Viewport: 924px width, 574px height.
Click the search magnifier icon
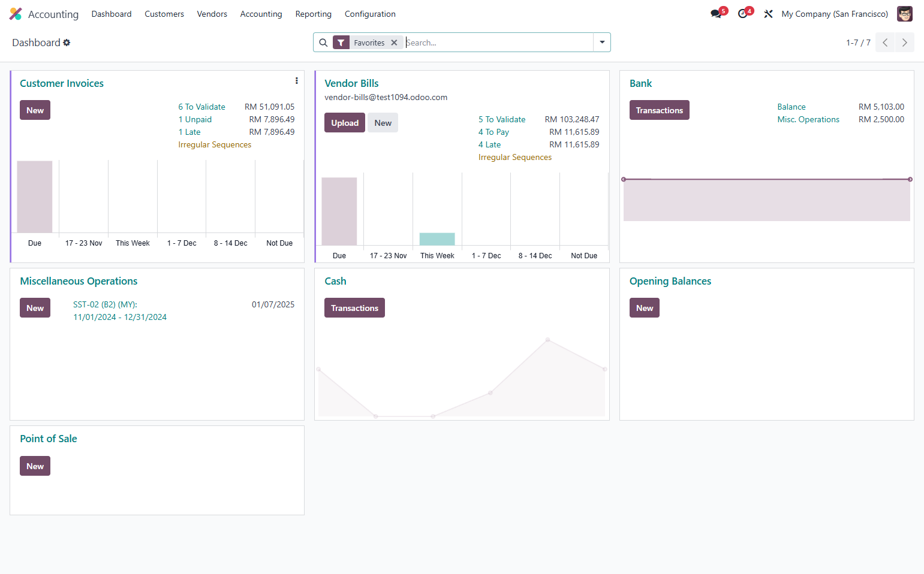tap(323, 43)
